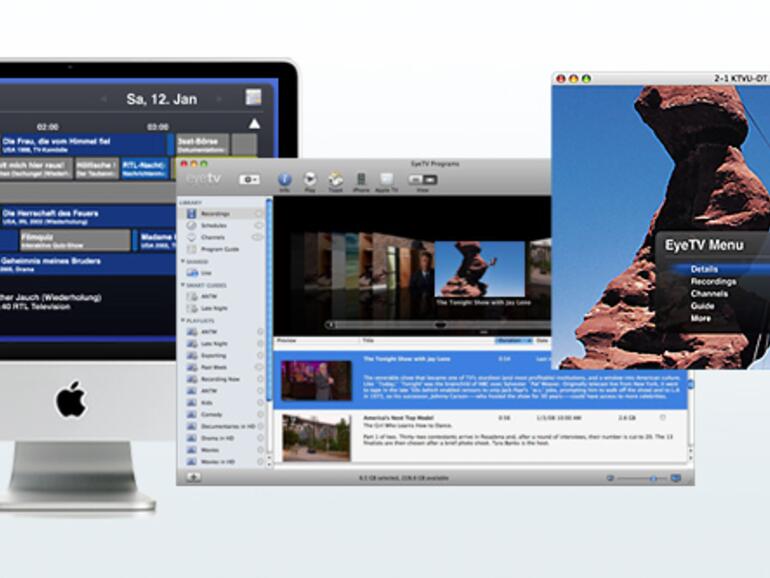Choose Details in the EyeTV Menu
This screenshot has height=578, width=770.
coord(704,269)
